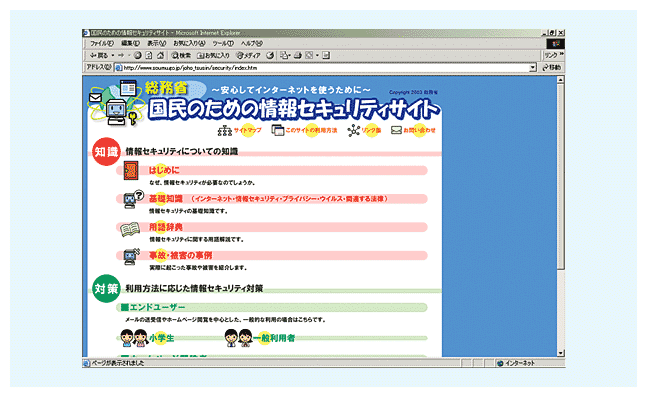The image size is (647, 397).
Task: Open the Favorites (お気に入り) toolbar button
Action: coord(213,55)
